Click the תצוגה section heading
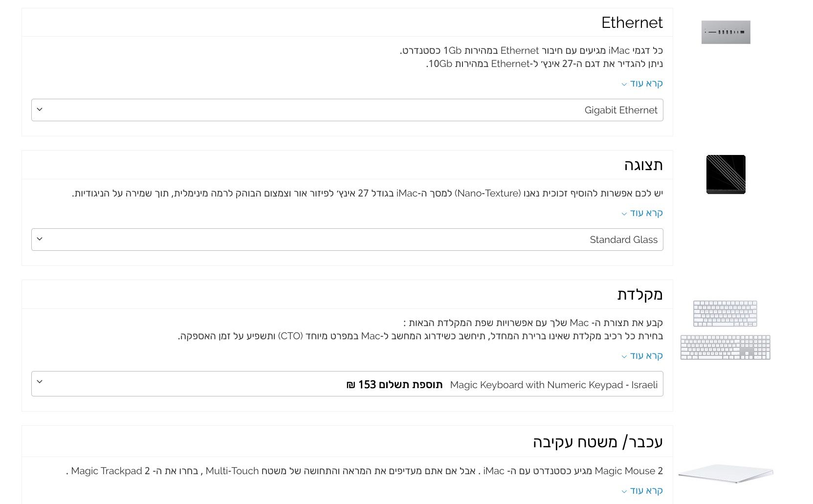 643,165
